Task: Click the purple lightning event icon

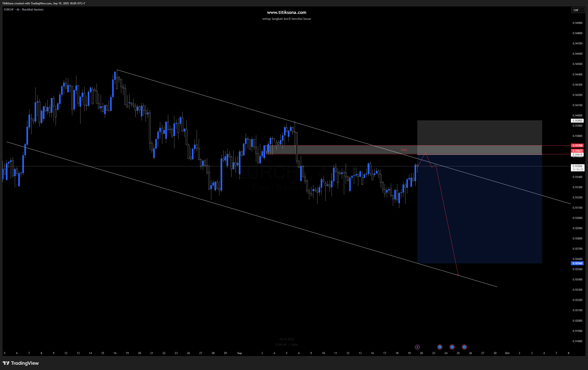Action: 417,347
